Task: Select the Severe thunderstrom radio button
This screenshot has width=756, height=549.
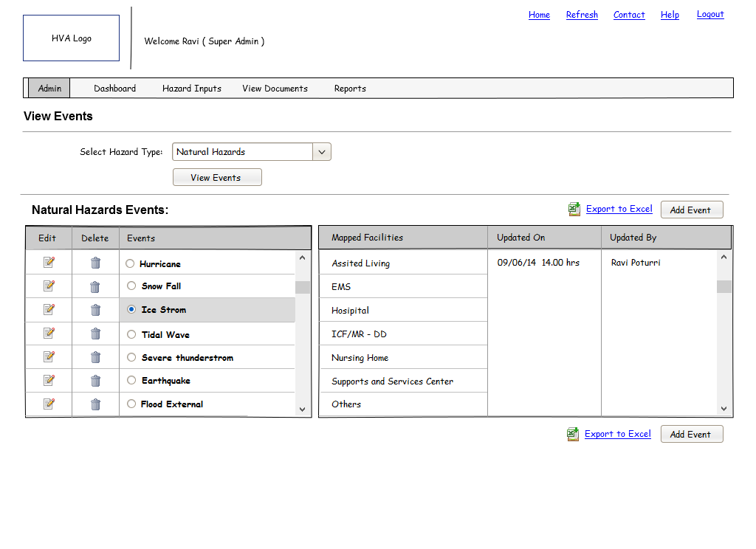Action: tap(131, 358)
